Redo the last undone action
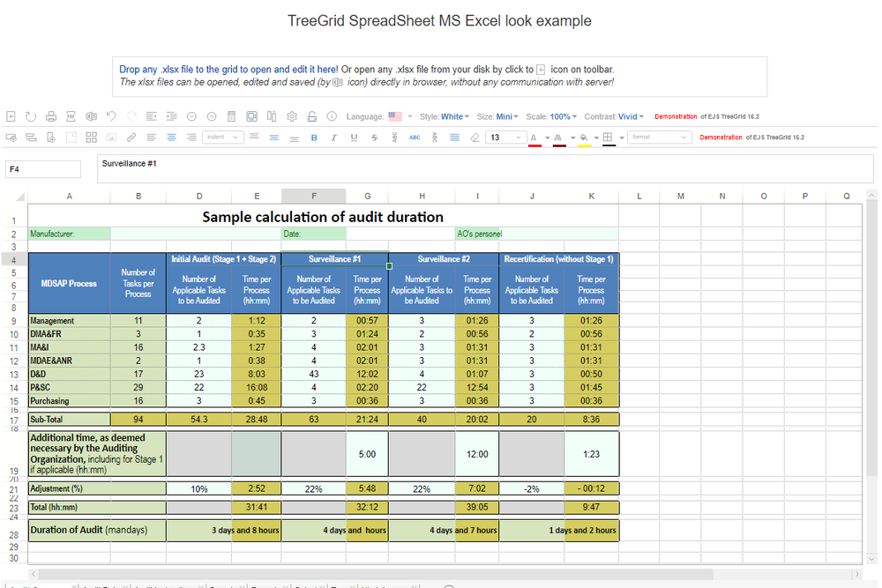This screenshot has height=588, width=882. (x=131, y=116)
